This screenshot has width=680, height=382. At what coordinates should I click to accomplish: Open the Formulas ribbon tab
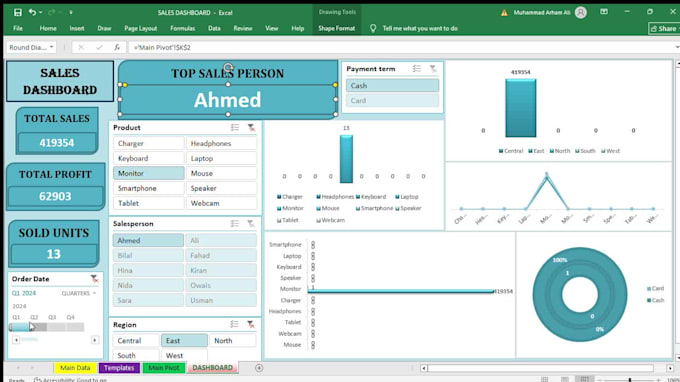coord(182,28)
